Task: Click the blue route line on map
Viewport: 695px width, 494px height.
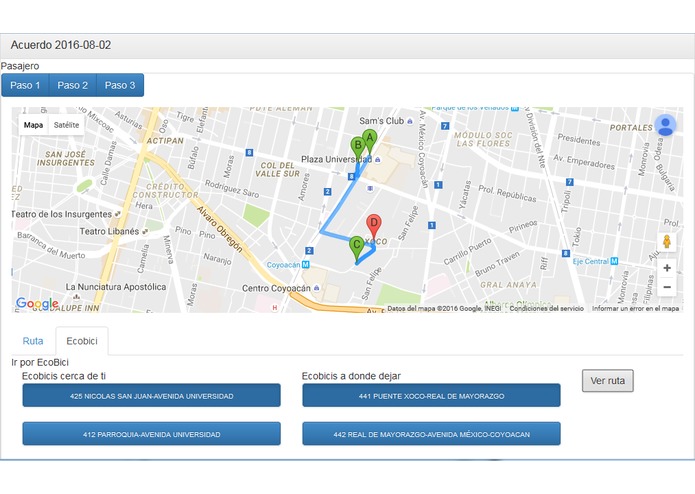Action: click(338, 202)
